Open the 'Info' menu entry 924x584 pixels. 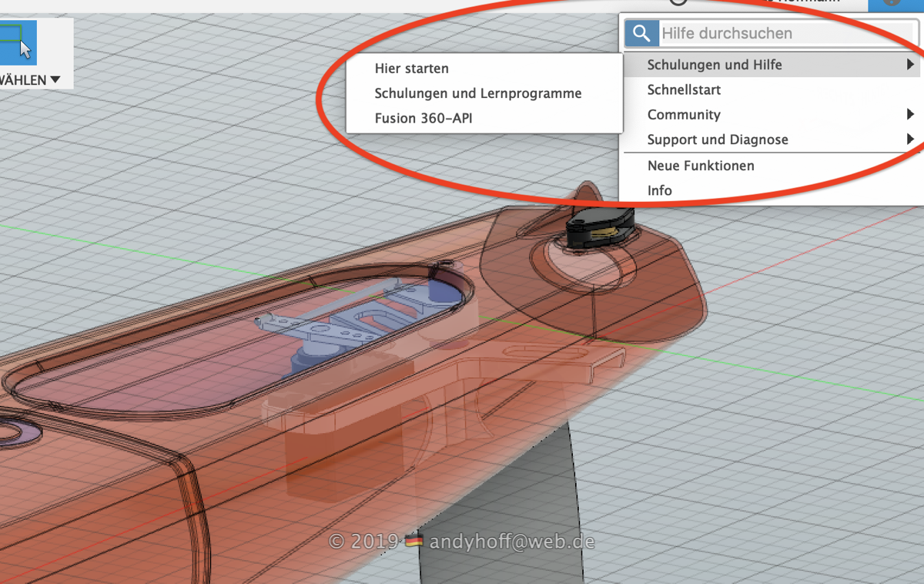660,190
